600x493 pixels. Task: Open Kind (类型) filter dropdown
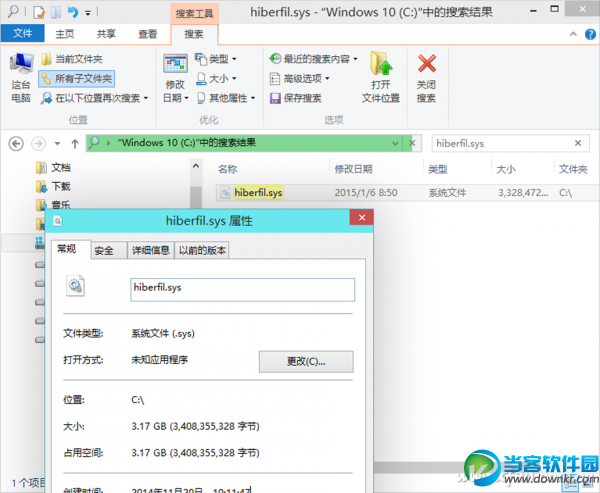click(x=216, y=59)
